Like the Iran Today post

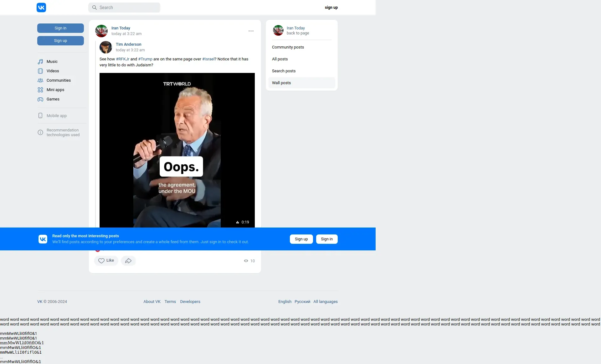106,261
